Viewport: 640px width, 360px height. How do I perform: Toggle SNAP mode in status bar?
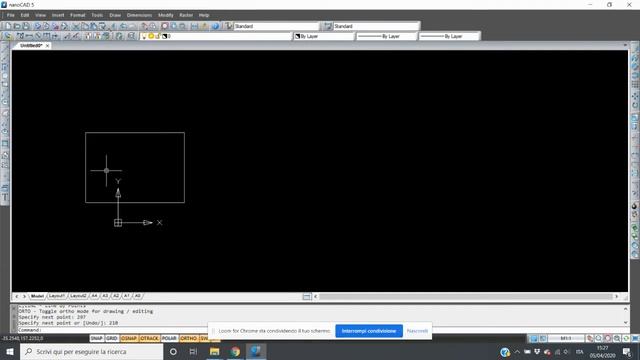97,338
